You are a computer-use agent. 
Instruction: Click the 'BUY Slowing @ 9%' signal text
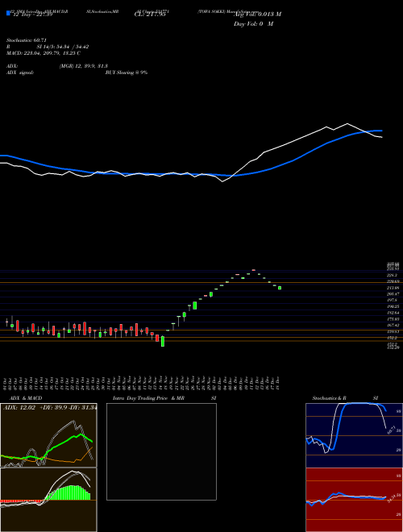127,73
